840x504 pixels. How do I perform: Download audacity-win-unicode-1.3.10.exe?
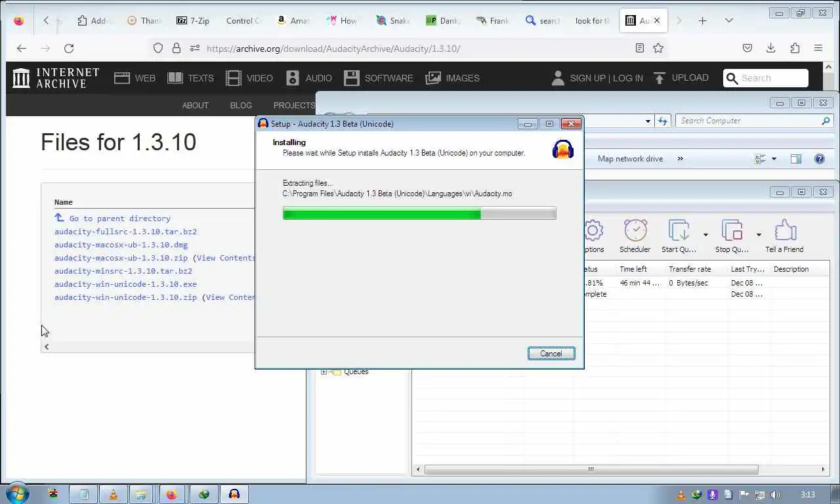pyautogui.click(x=125, y=284)
